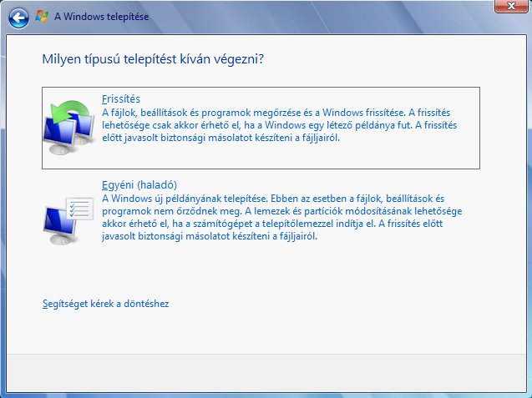Screen dimensions: 532x398
Task: Open Segítséget kérek a döntéshez help link
Action: 105,304
